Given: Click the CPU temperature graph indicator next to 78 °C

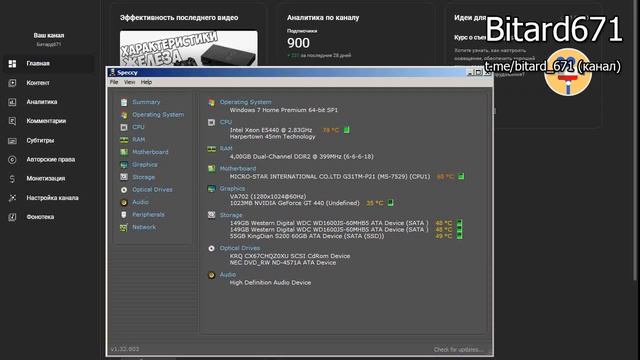Looking at the screenshot, I should [347, 130].
